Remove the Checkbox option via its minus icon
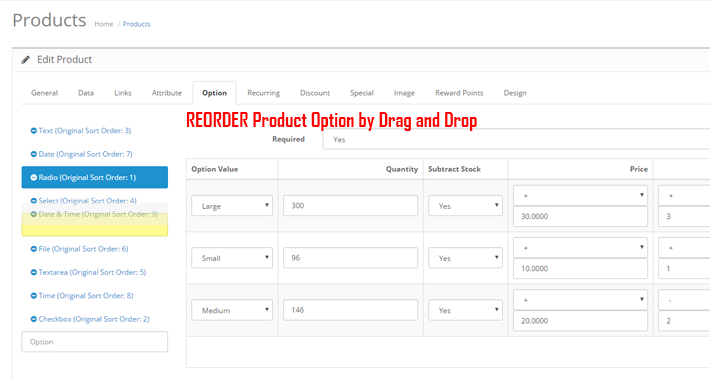Image resolution: width=710 pixels, height=380 pixels. 34,319
